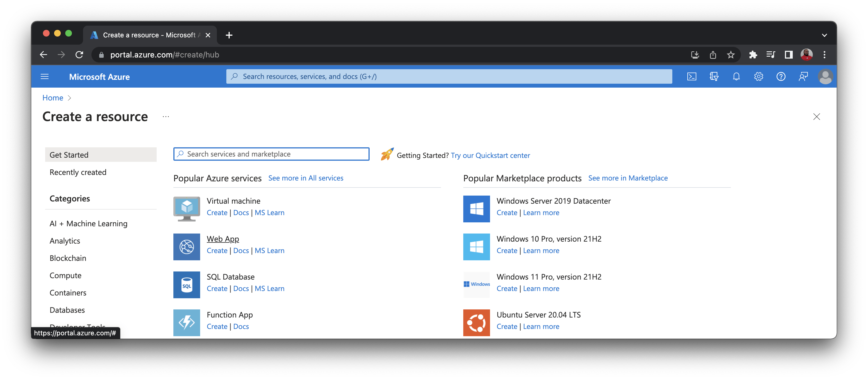Open the browser tab search chevron
This screenshot has width=868, height=380.
tap(825, 35)
